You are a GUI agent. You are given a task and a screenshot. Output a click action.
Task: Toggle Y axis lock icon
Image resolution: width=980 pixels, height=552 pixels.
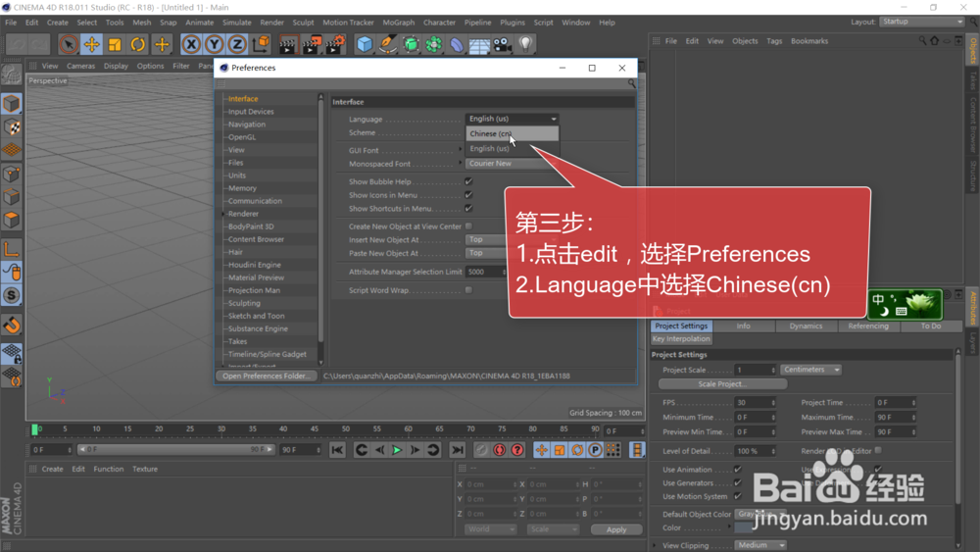tap(215, 44)
